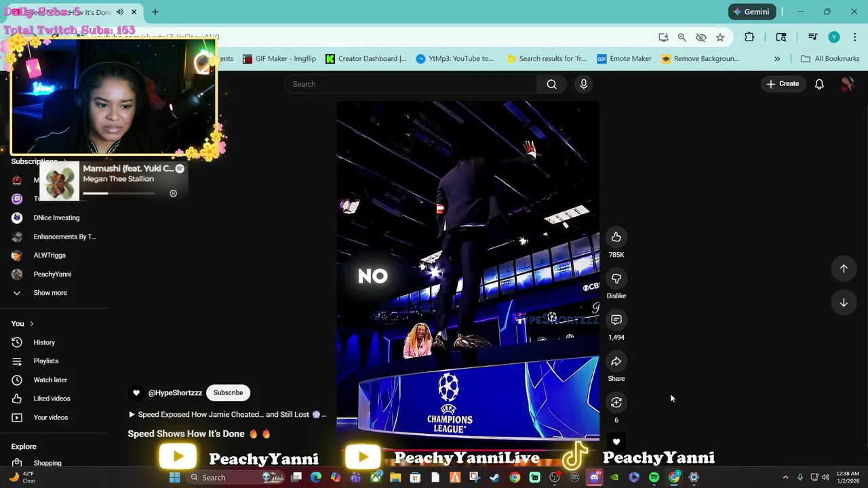Open Creator Dashboard bookmark
This screenshot has height=488, width=868.
(x=366, y=59)
